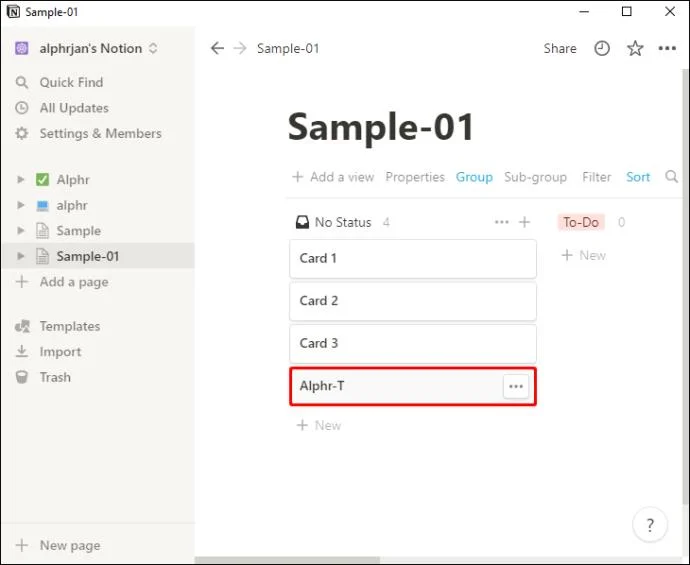Open the Filter menu
Image resolution: width=690 pixels, height=565 pixels.
596,177
